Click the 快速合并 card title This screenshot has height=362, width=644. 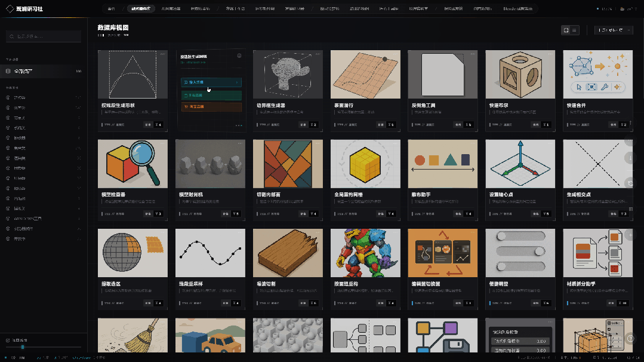click(576, 105)
